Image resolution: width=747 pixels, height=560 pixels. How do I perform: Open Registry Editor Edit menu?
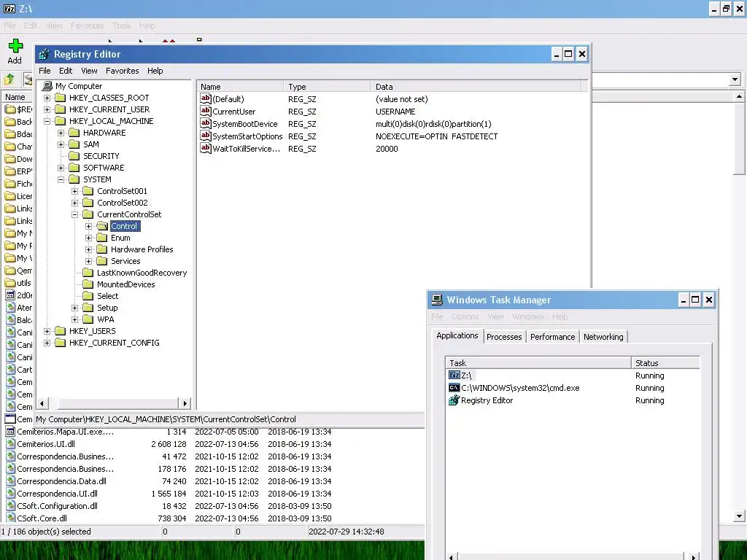65,71
